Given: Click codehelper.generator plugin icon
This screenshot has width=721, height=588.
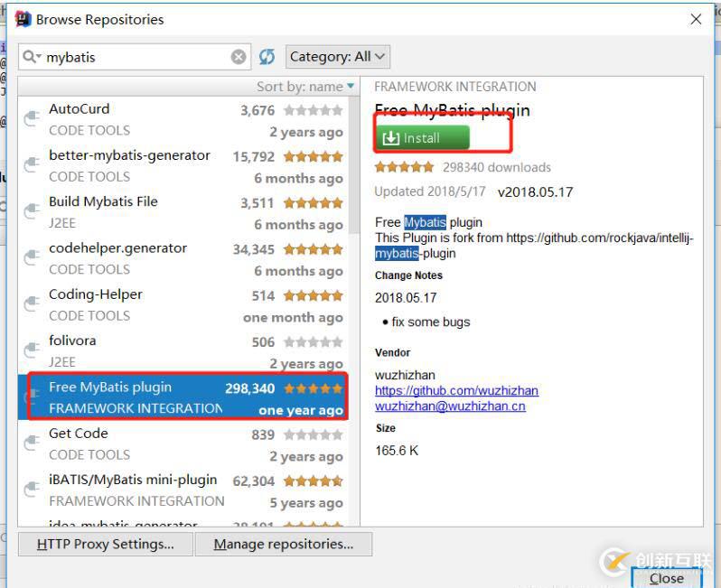Looking at the screenshot, I should (x=32, y=257).
